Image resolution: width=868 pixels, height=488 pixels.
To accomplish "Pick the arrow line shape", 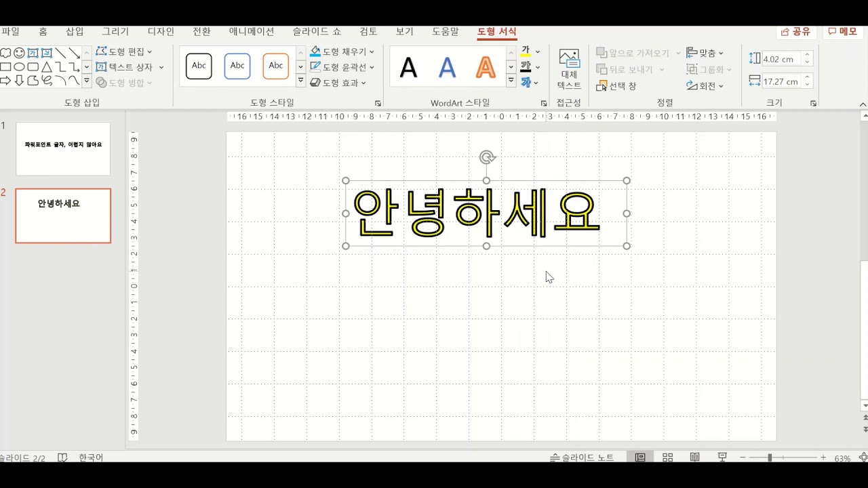I will tap(74, 53).
